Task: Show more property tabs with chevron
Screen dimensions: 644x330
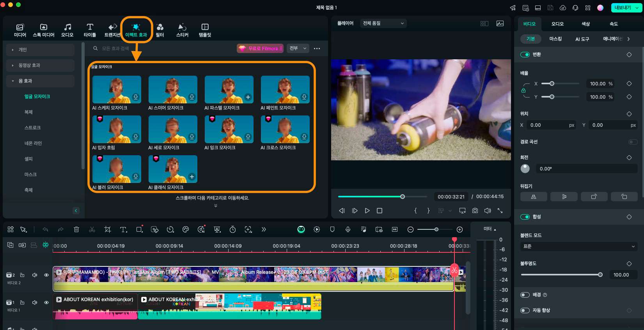Action: 628,39
